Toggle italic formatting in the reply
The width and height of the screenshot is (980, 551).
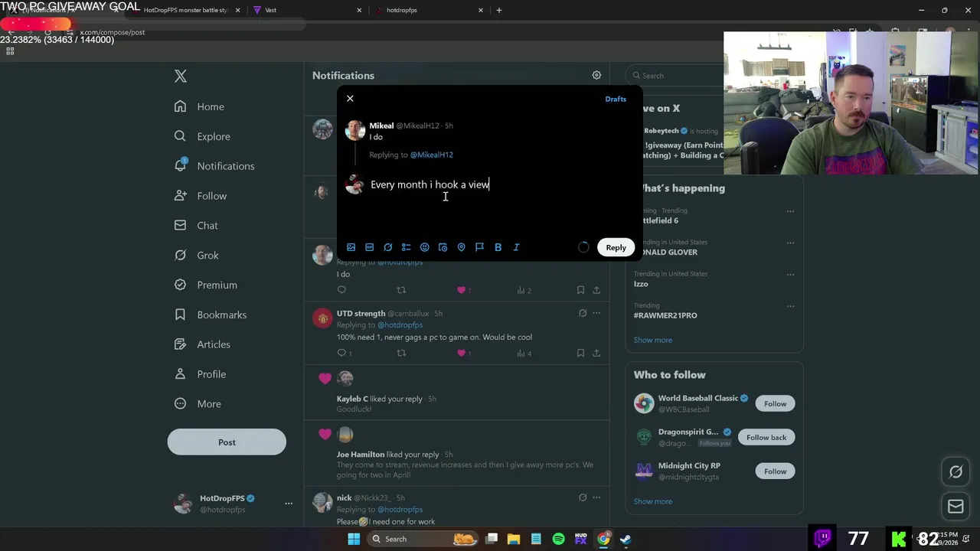coord(516,247)
